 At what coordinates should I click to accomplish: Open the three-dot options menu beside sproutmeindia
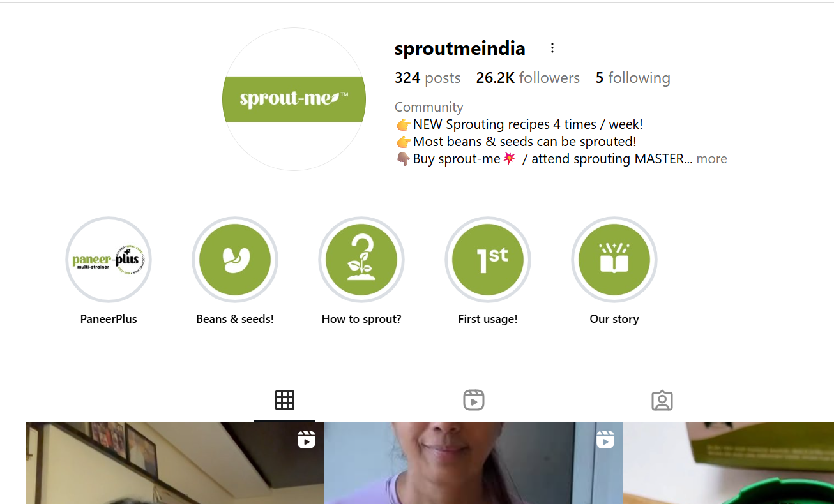pos(552,48)
